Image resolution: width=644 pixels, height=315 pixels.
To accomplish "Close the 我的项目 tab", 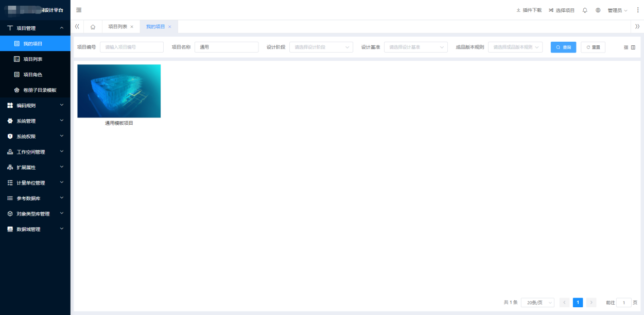I will pyautogui.click(x=170, y=27).
